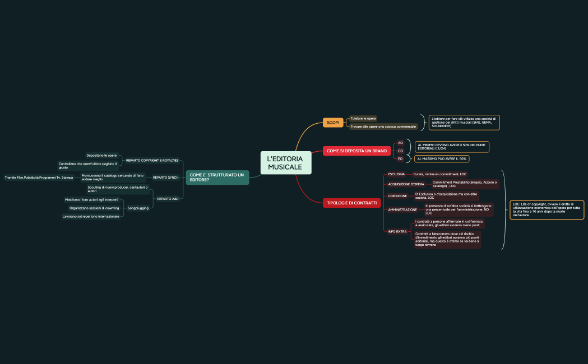Select the Organizzano sessioni di cowriting node
The height and width of the screenshot is (364, 588).
94,208
